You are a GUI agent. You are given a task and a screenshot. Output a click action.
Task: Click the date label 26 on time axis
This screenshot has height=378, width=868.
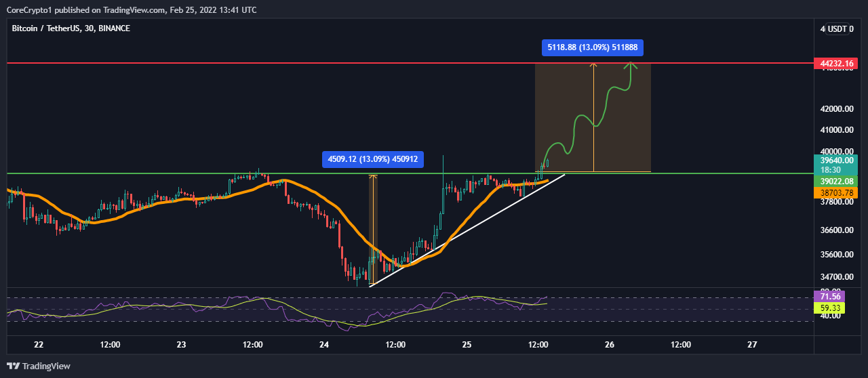pyautogui.click(x=609, y=345)
